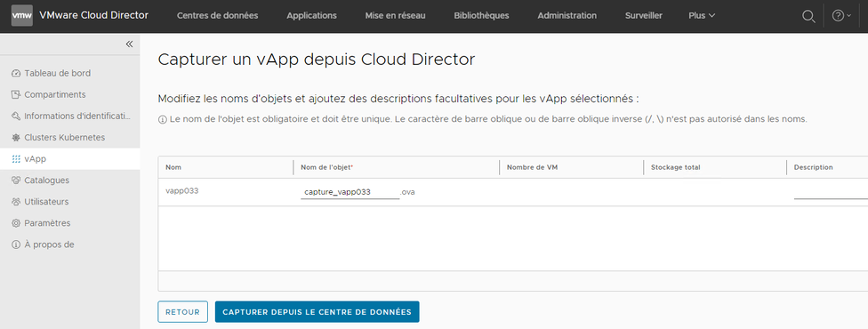Open the Bibliothèques menu
868x329 pixels.
pos(481,15)
